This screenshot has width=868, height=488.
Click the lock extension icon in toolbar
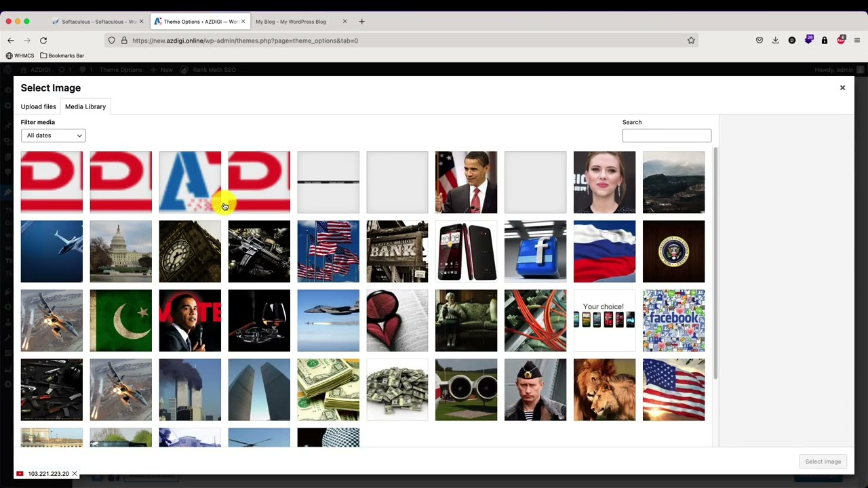(x=825, y=41)
